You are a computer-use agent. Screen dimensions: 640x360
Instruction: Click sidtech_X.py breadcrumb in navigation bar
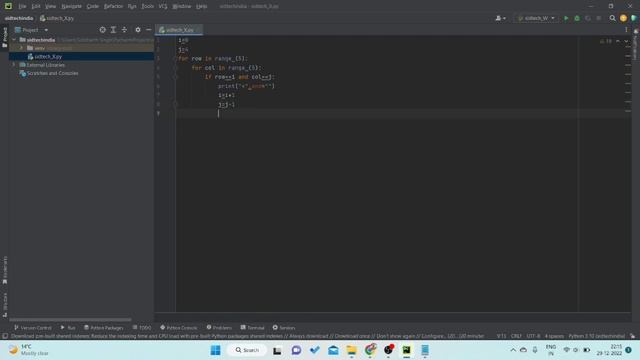click(x=57, y=18)
